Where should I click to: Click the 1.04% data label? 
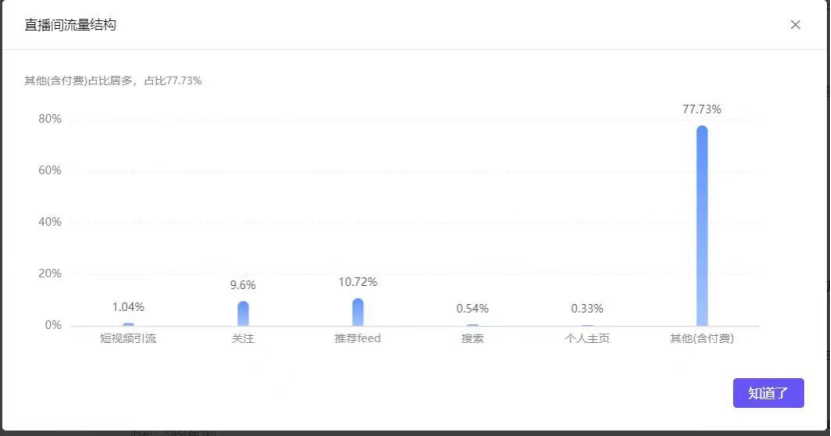point(128,307)
